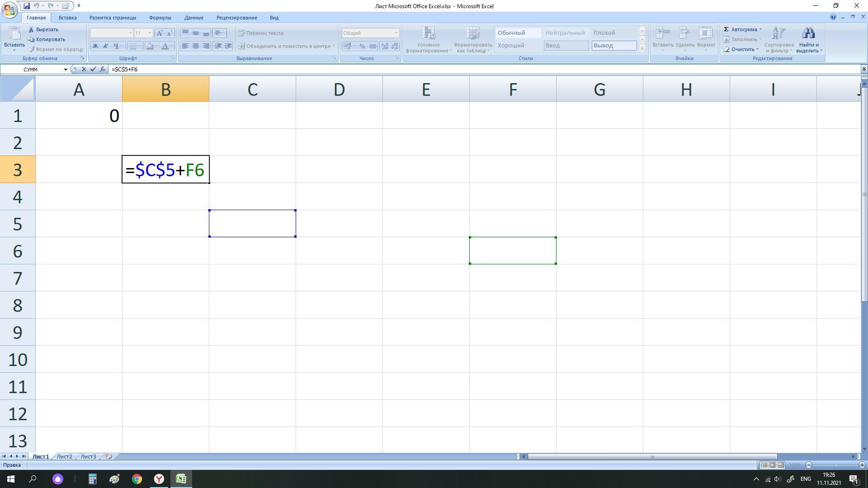Apply the Хороший cell style
The height and width of the screenshot is (488, 868).
[x=518, y=46]
